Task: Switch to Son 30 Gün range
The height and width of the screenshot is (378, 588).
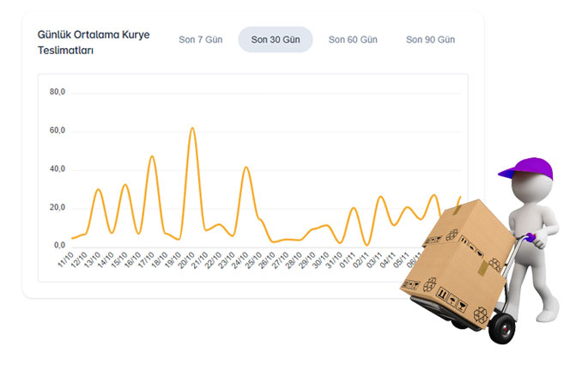Action: pos(275,40)
